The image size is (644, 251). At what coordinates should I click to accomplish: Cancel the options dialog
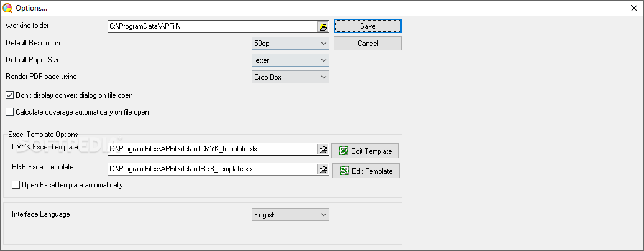point(367,44)
